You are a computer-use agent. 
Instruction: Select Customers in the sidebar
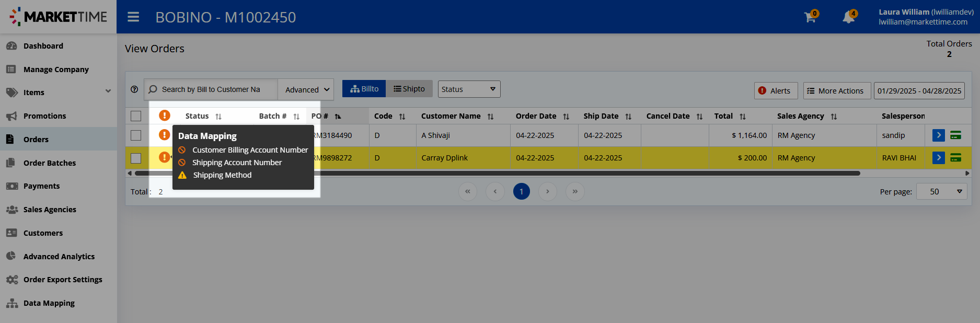(x=43, y=233)
